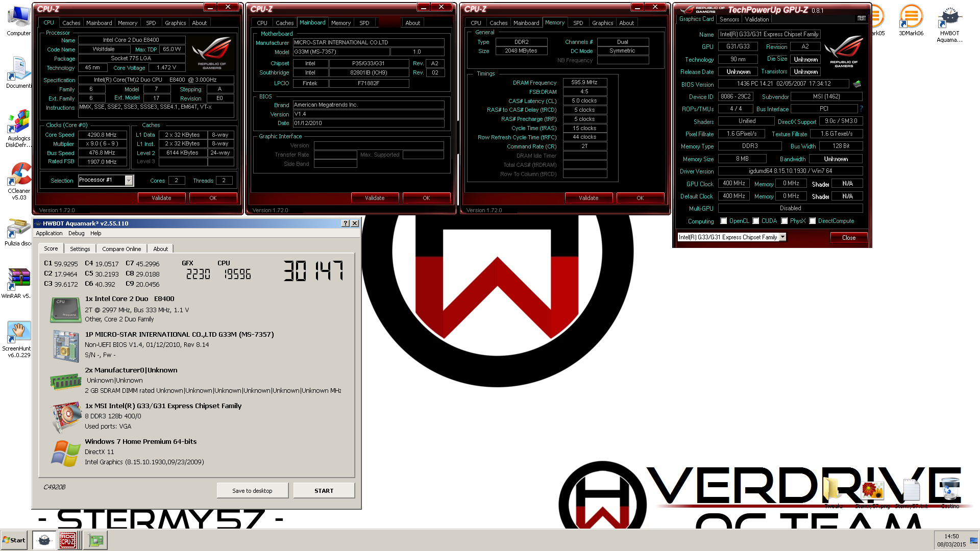
Task: Click Validate in CPU-Z processor window
Action: click(161, 198)
